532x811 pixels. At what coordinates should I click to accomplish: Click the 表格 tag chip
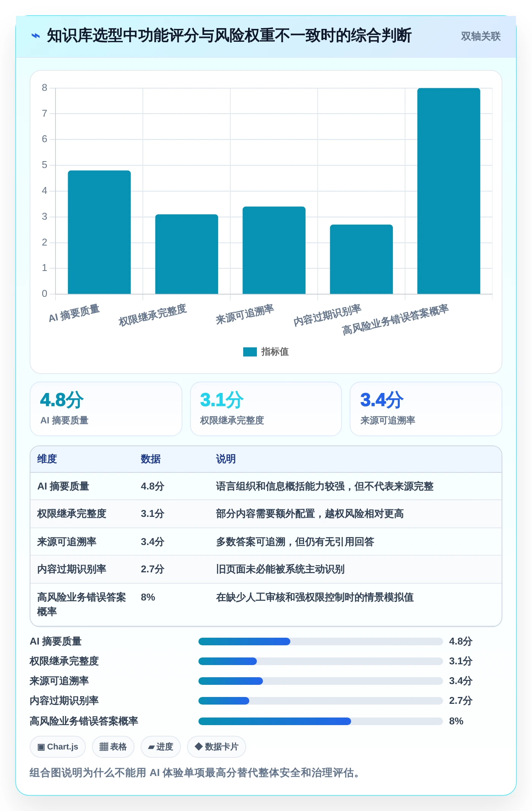coord(113,747)
